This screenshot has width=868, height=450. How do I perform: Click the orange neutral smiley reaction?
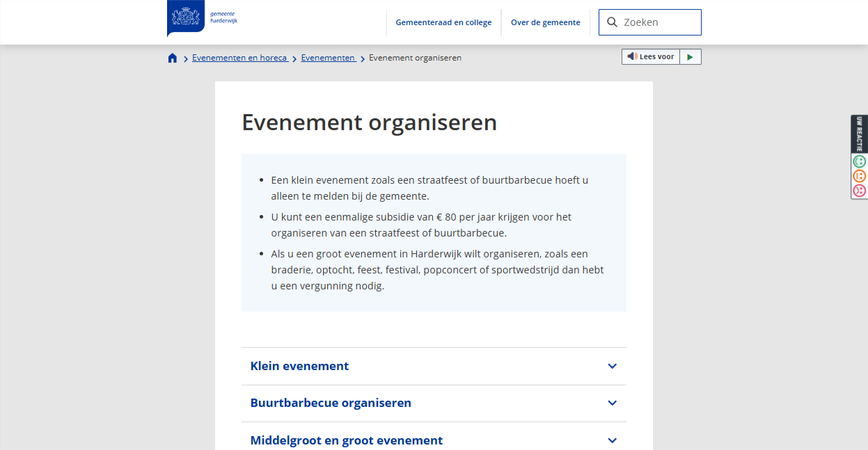860,176
